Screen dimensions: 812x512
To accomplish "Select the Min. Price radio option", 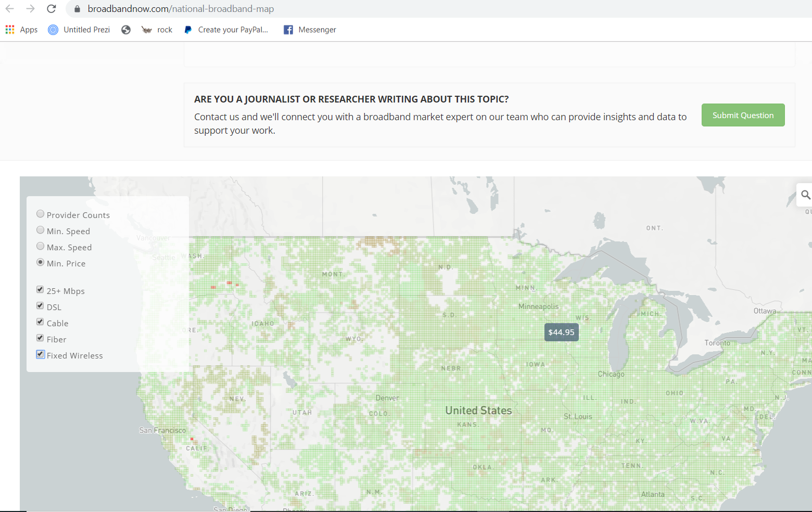I will click(x=40, y=262).
